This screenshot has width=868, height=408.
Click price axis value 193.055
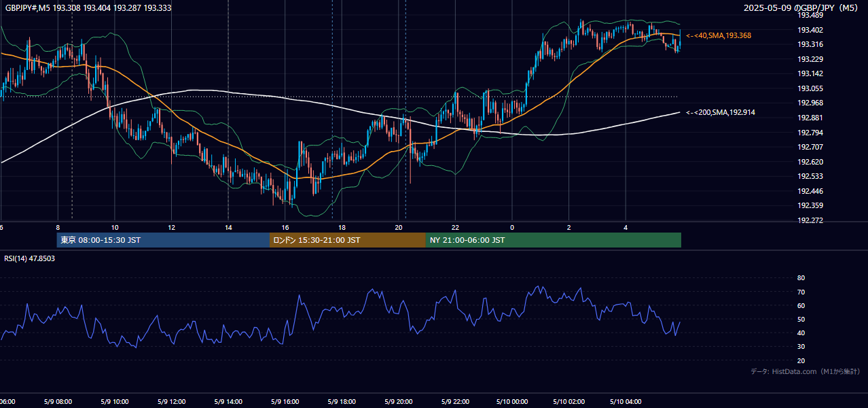pos(810,88)
